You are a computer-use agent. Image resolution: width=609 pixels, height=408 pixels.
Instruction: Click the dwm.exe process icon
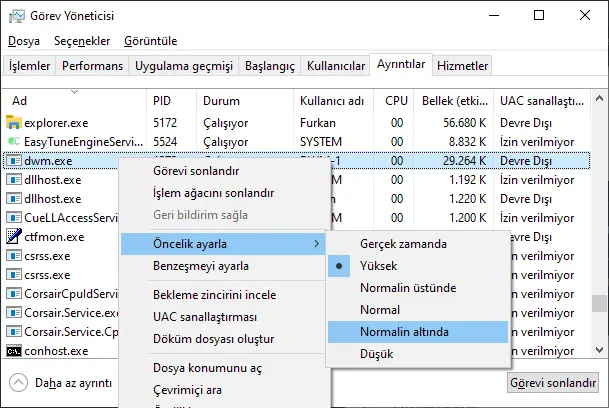pos(14,160)
